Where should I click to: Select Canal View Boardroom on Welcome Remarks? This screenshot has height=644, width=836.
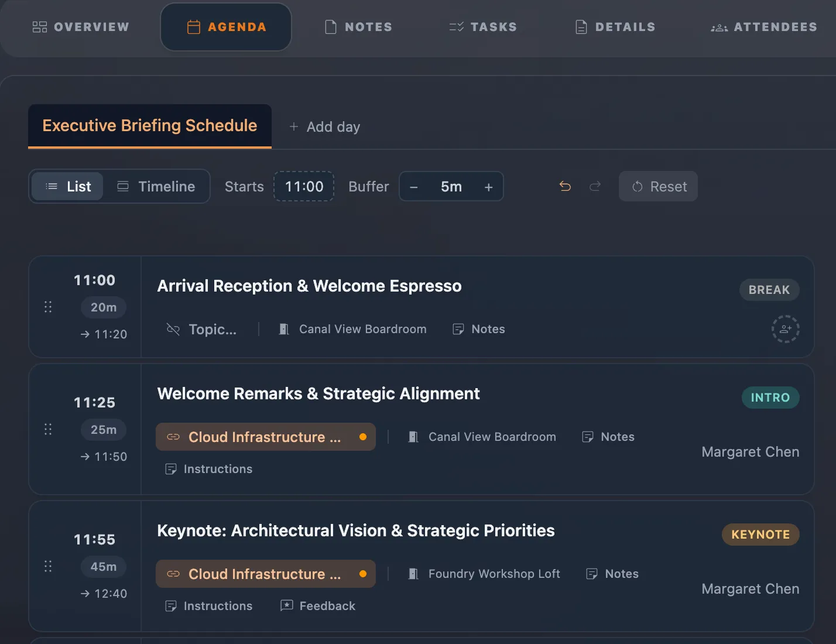(x=482, y=437)
